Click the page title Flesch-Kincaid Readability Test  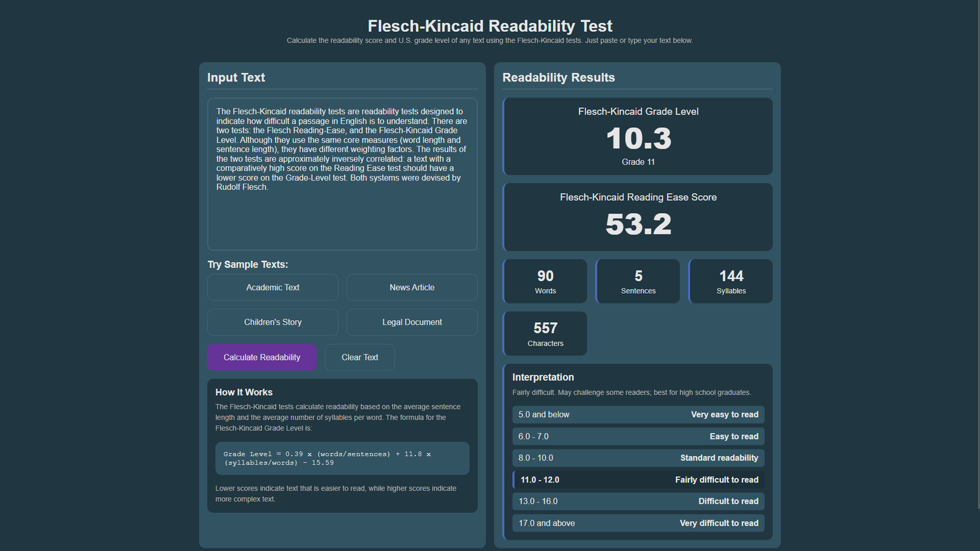(x=490, y=26)
